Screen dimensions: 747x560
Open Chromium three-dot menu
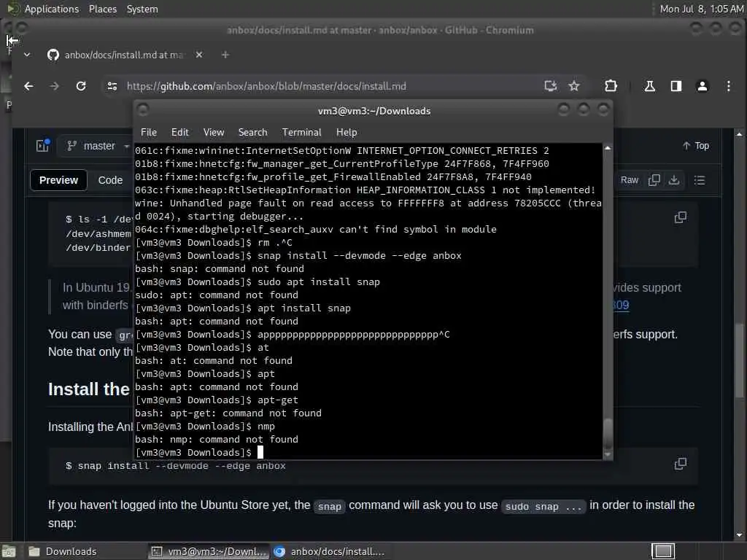[x=729, y=86]
